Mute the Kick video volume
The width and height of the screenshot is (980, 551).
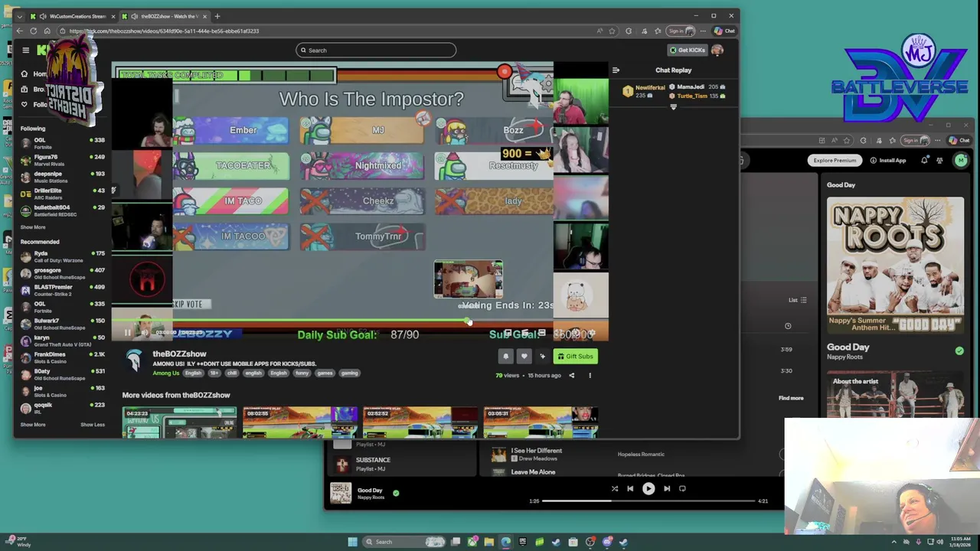(x=145, y=333)
